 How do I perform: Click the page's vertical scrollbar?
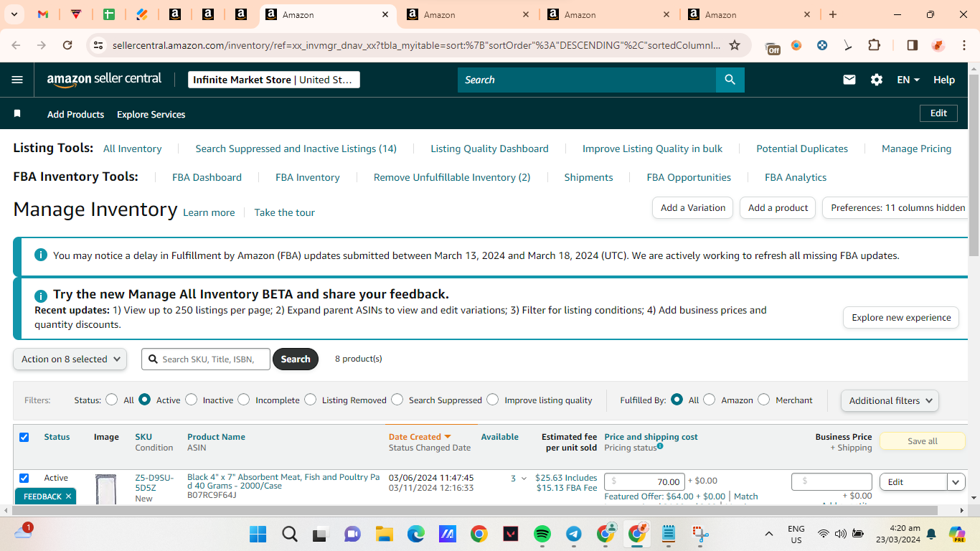tap(974, 165)
